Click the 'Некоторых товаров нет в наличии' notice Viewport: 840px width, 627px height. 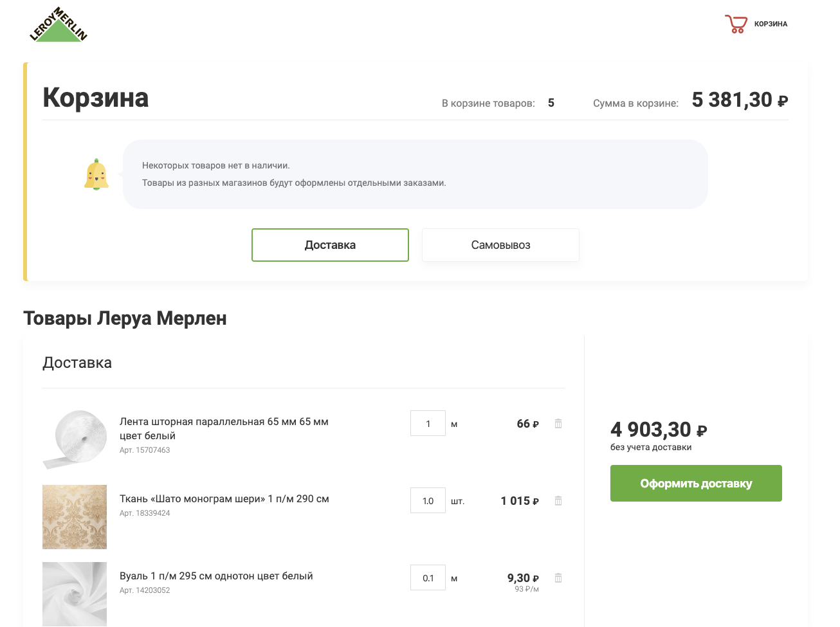point(216,165)
